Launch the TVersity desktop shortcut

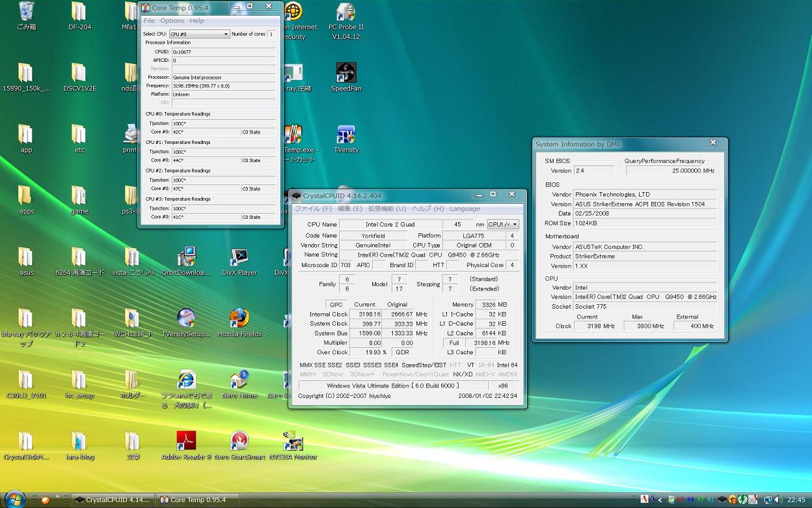[x=346, y=138]
